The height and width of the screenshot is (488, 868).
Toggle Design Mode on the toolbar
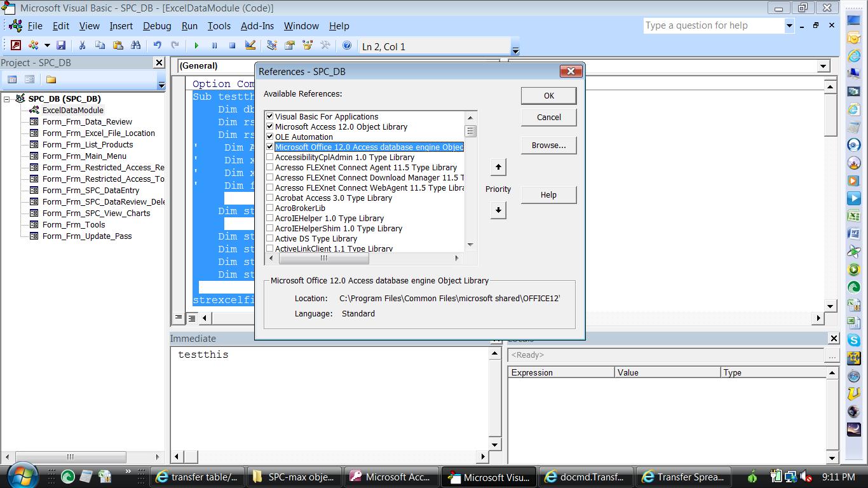click(250, 46)
